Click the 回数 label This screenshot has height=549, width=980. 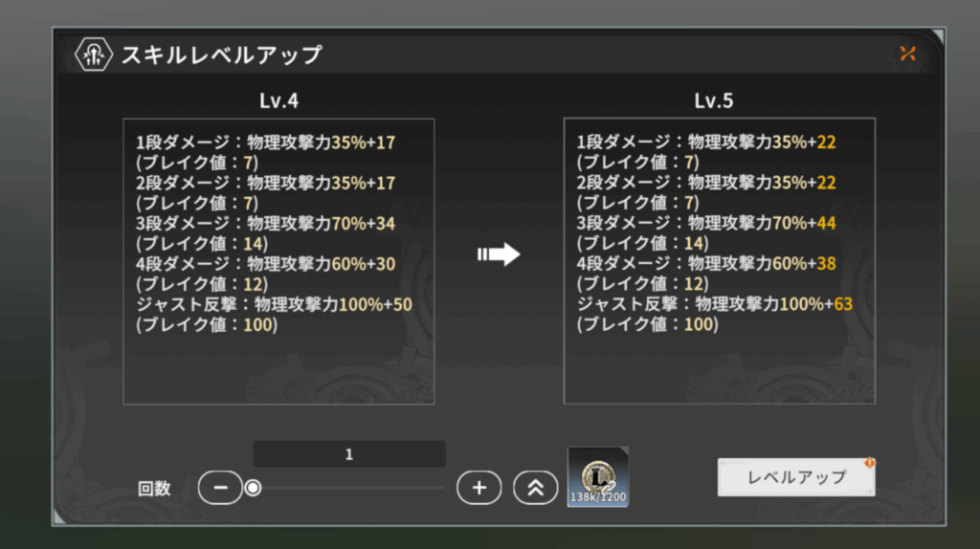154,489
